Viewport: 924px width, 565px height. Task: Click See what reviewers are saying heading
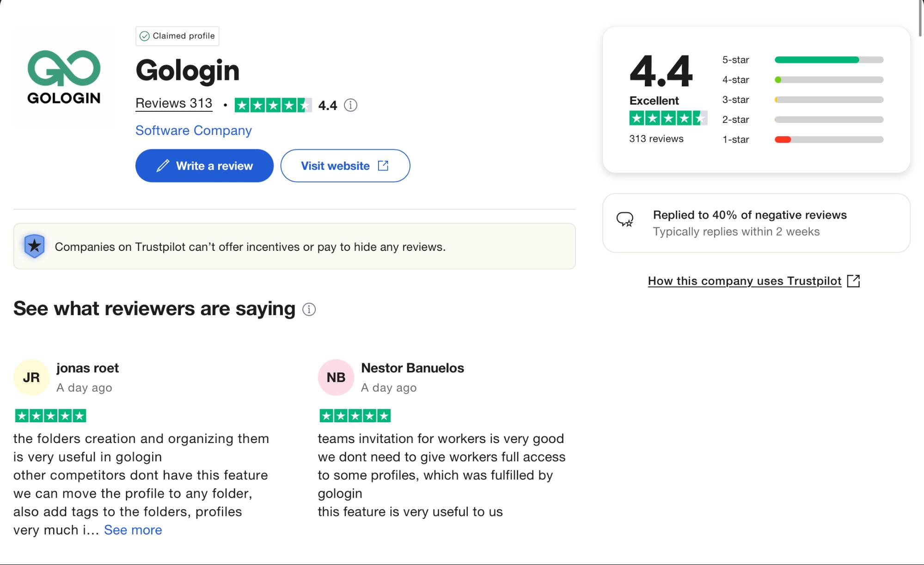click(154, 309)
